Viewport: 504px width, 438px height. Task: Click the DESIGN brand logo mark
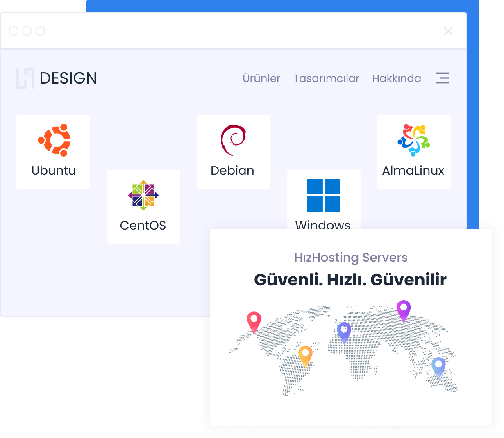(x=25, y=78)
